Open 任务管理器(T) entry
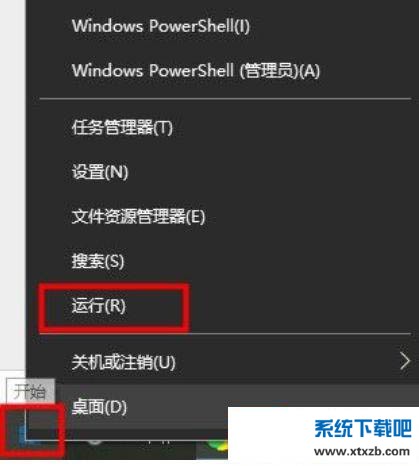Screen dimensions: 419x466 coord(122,127)
